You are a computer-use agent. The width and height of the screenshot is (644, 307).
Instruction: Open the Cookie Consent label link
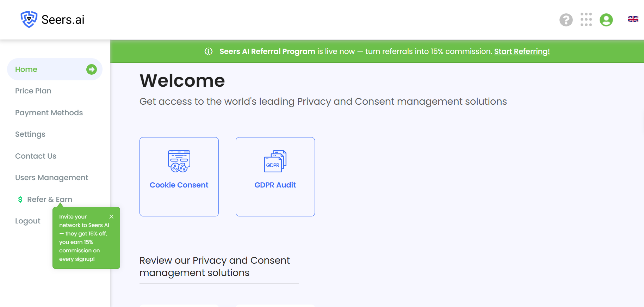point(179,185)
